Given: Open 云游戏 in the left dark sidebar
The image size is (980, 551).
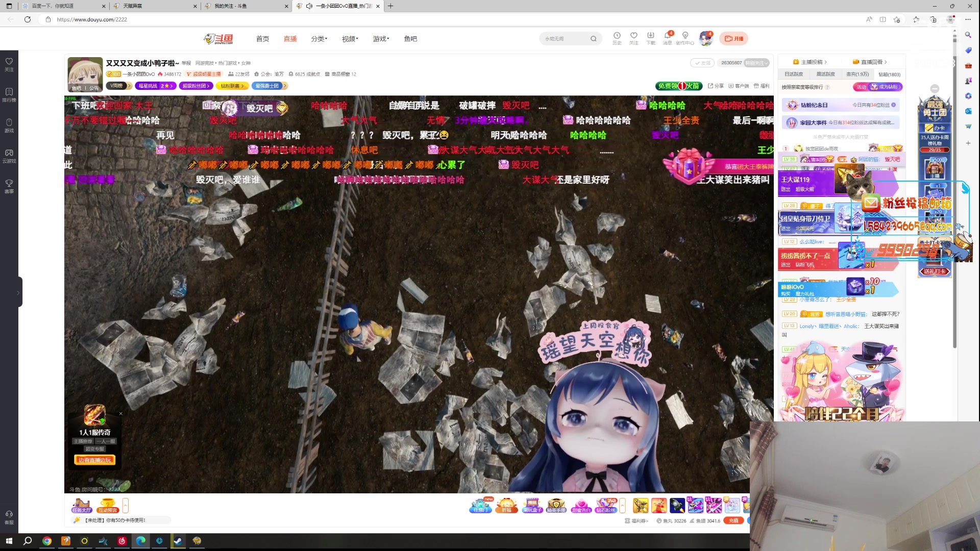Looking at the screenshot, I should click(9, 156).
